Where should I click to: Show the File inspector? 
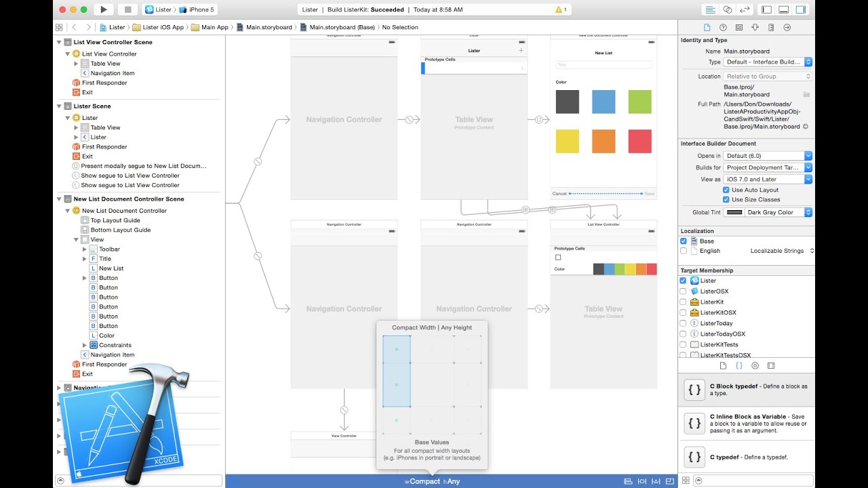[707, 27]
